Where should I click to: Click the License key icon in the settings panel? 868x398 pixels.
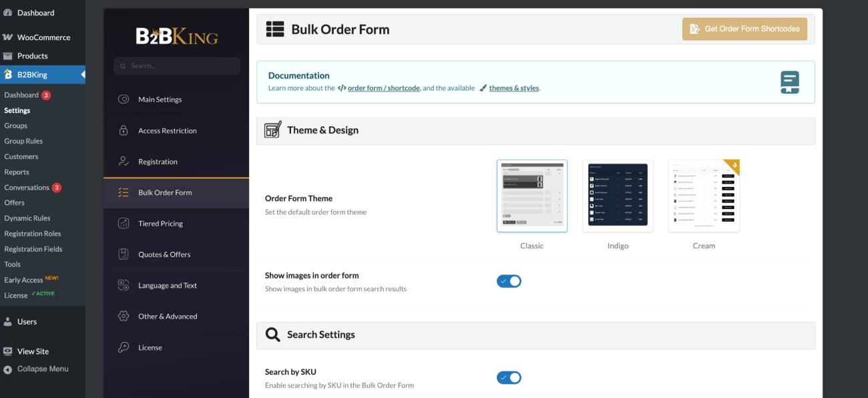coord(124,347)
